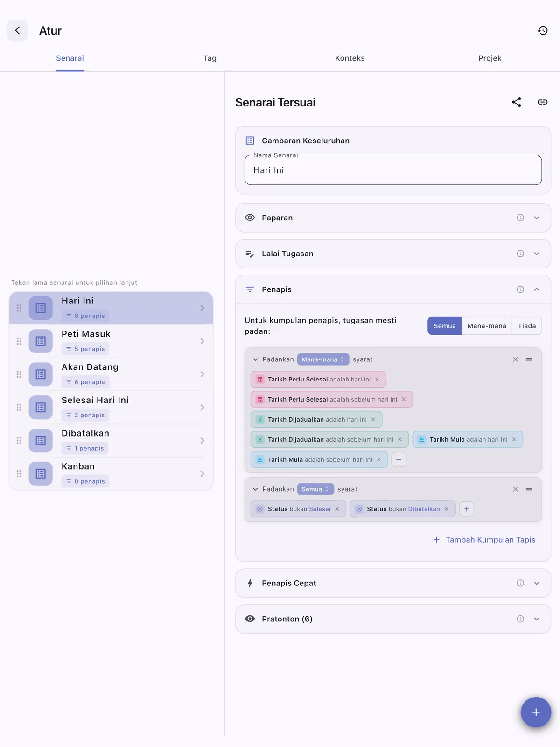
Task: Click Tambah Kumpulan Tapis
Action: point(484,540)
